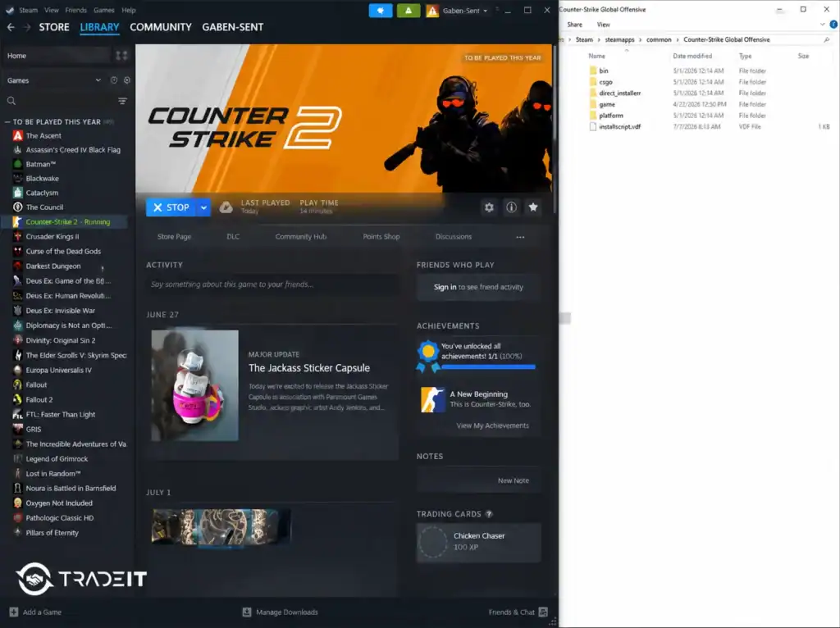Image resolution: width=840 pixels, height=628 pixels.
Task: Click the all-achievements ribbon badge icon
Action: (x=428, y=356)
